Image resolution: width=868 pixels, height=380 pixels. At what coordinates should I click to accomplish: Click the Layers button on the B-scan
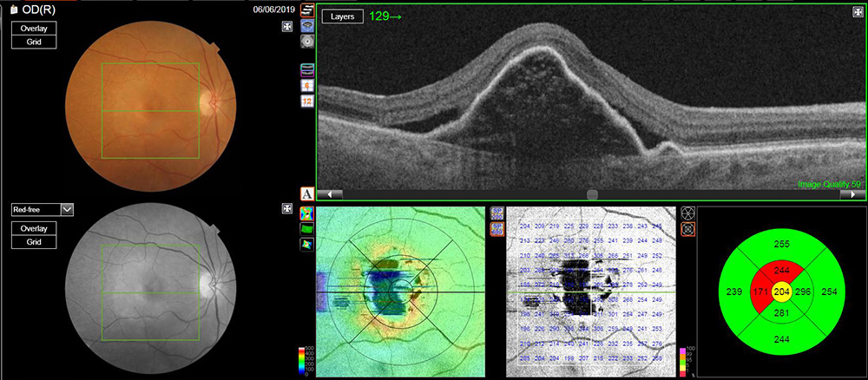(x=342, y=16)
